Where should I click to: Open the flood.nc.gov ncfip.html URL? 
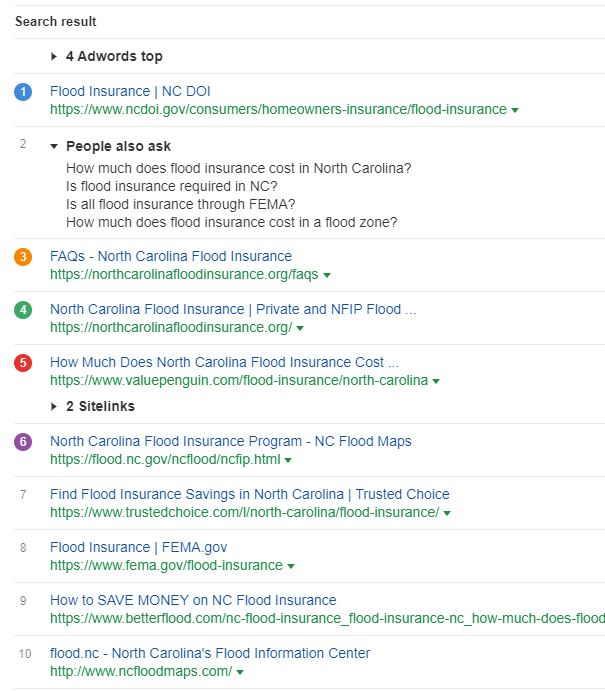[165, 459]
